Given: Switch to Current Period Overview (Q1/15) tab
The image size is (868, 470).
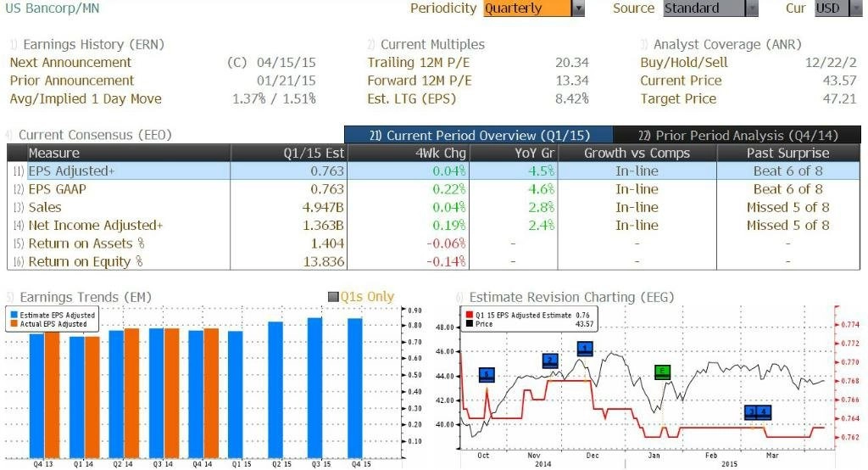Looking at the screenshot, I should pyautogui.click(x=479, y=135).
